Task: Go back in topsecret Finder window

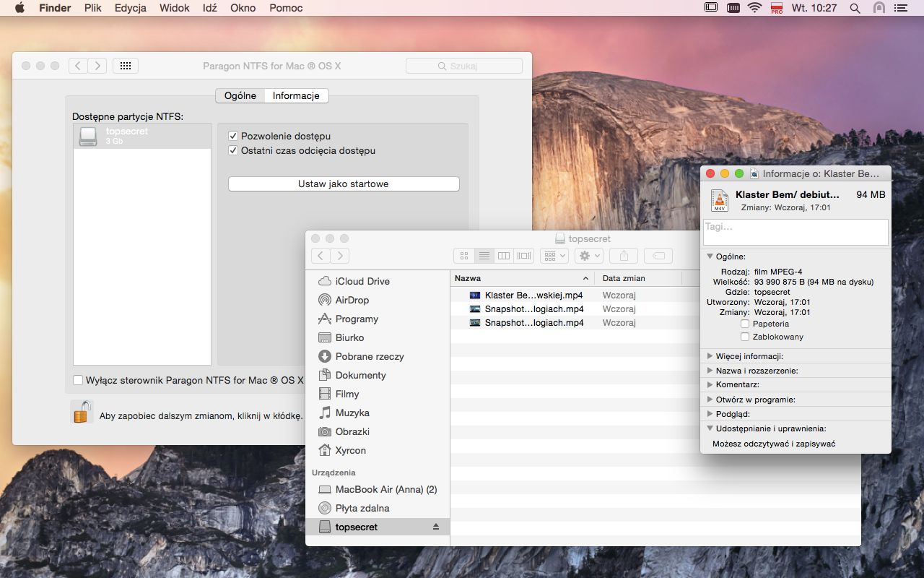Action: (321, 256)
